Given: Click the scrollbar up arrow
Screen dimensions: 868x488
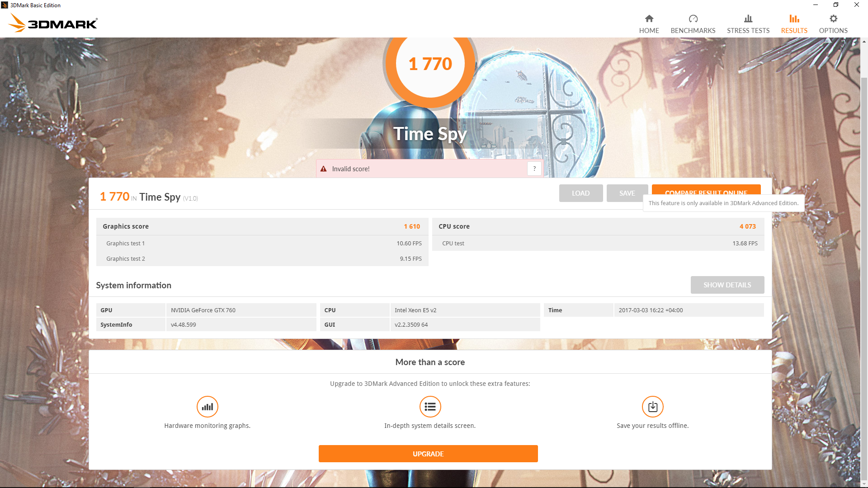Looking at the screenshot, I should tap(864, 42).
